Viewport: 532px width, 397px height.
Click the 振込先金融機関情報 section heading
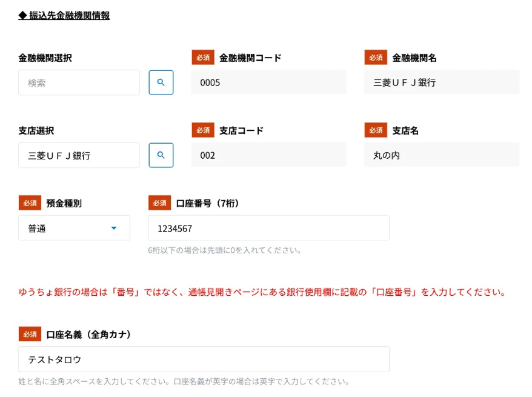pos(64,16)
